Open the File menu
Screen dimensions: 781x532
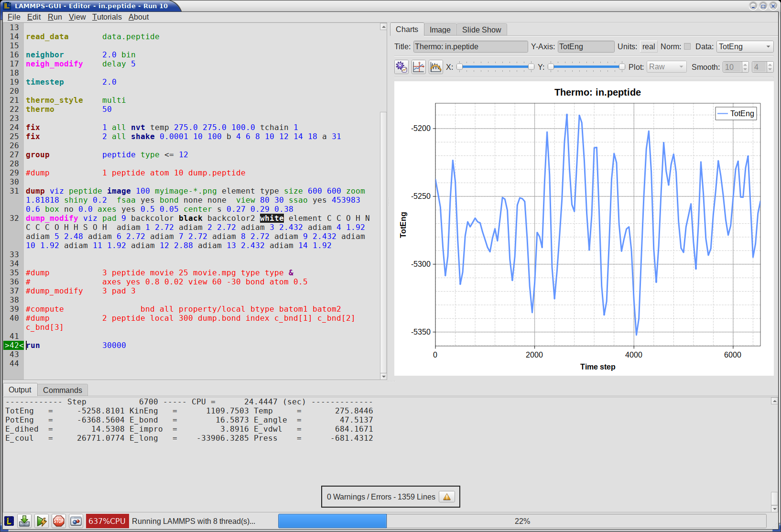14,17
